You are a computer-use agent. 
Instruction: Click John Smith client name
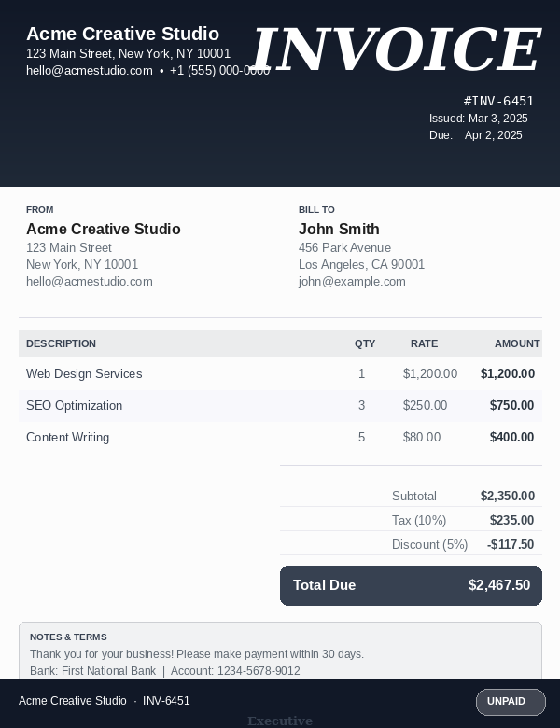coord(339,229)
